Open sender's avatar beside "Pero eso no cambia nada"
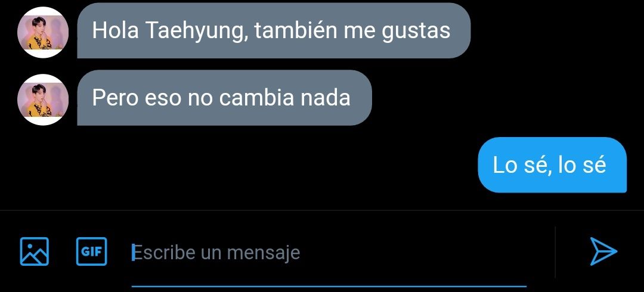 (x=43, y=100)
